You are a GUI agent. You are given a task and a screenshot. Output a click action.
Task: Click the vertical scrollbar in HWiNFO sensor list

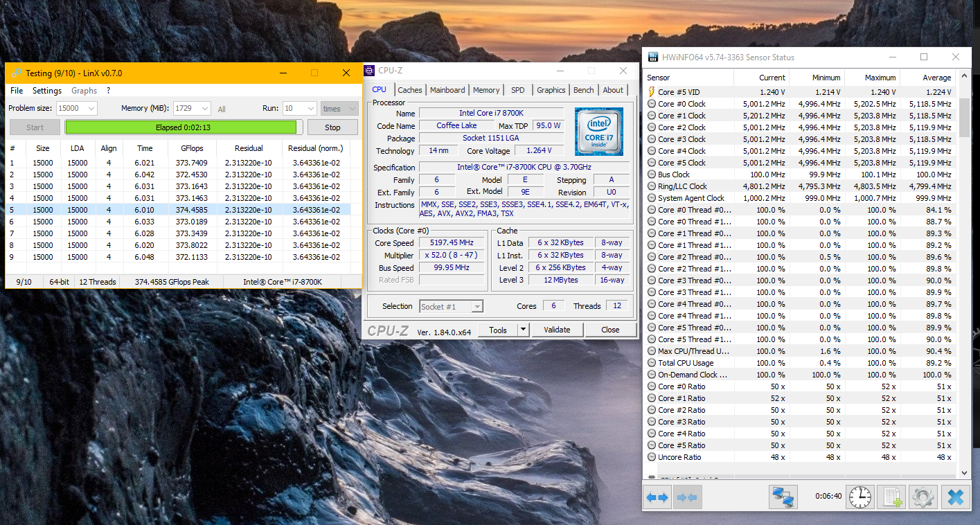(x=963, y=273)
